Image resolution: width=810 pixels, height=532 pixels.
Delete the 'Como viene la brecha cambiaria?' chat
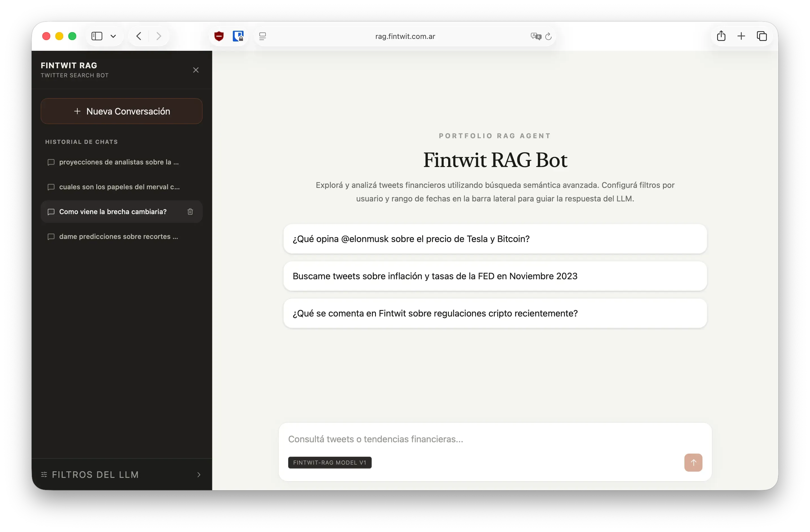[190, 212]
